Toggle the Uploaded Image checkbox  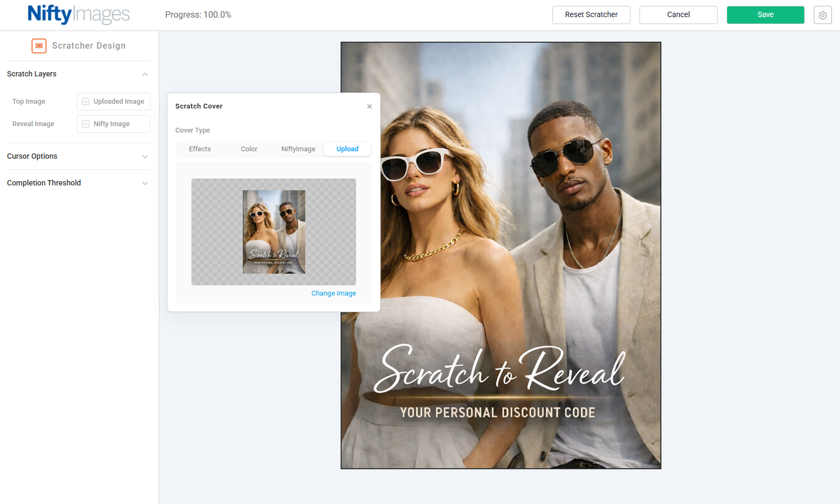click(86, 102)
